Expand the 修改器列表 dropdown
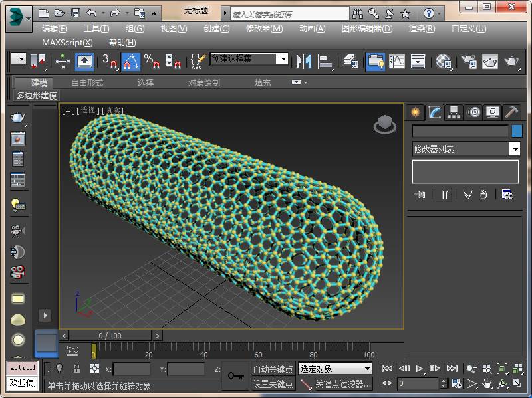Screen dimensions: 532x398 [515, 149]
